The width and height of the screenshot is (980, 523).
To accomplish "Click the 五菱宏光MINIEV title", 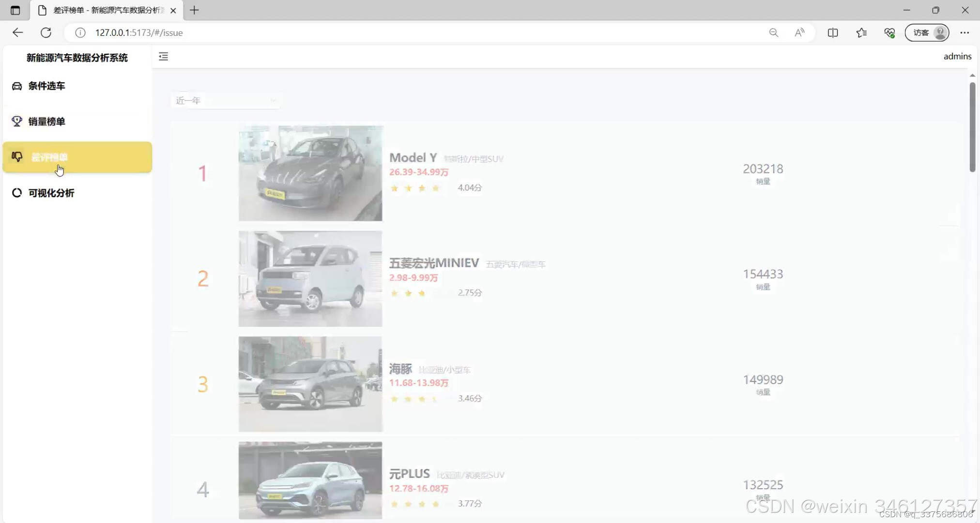I will [x=434, y=263].
